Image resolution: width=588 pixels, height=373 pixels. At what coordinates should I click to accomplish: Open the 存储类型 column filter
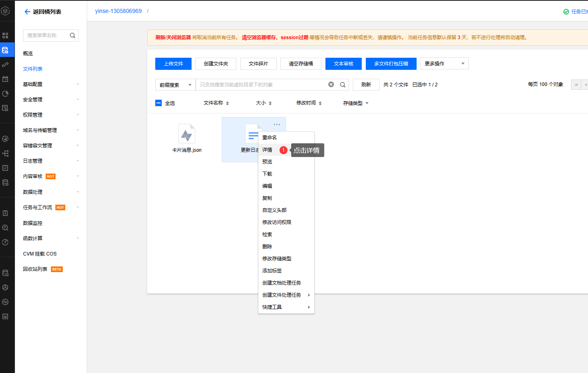[367, 103]
